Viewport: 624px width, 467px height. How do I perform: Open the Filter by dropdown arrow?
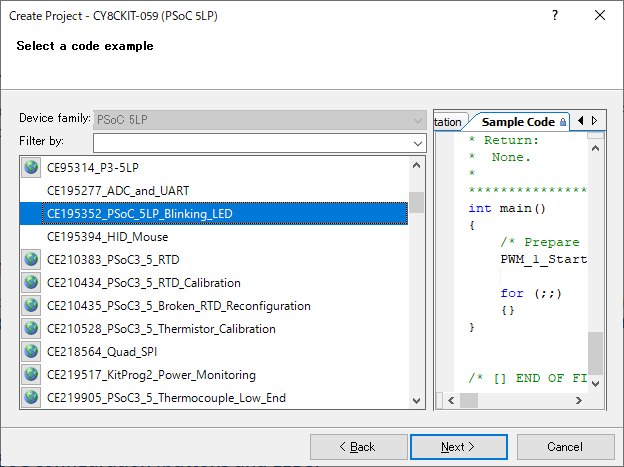point(417,143)
